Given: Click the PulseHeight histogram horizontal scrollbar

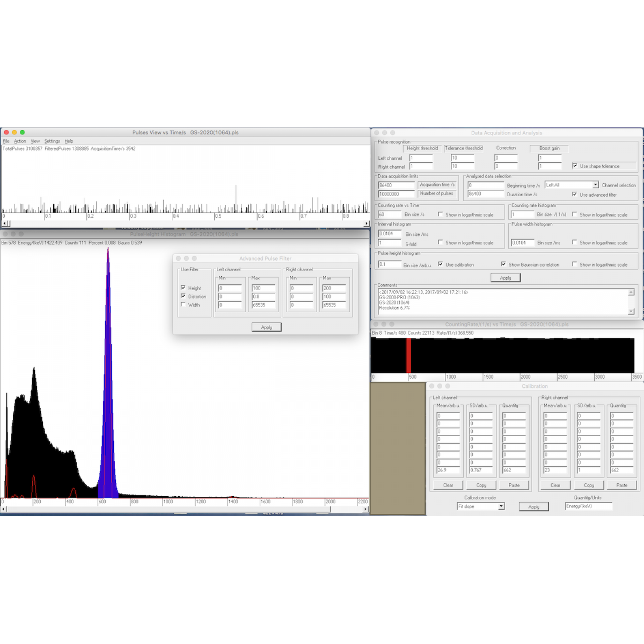Looking at the screenshot, I should 172,509.
